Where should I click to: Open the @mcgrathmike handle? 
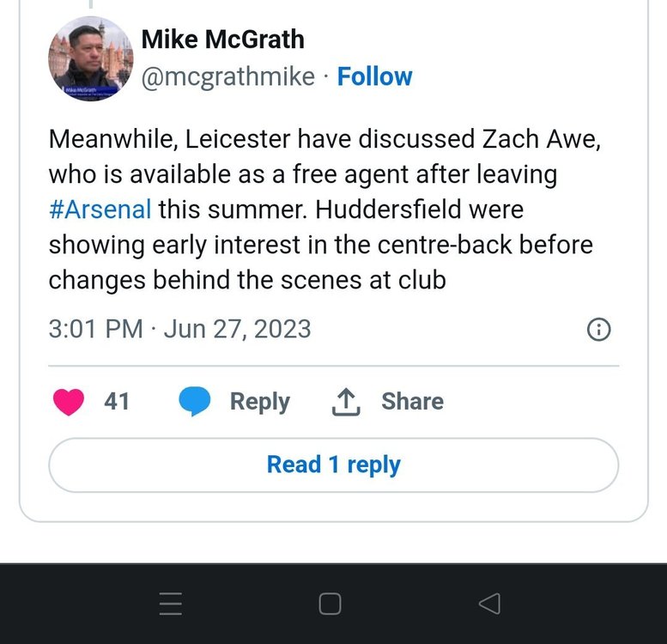[228, 77]
